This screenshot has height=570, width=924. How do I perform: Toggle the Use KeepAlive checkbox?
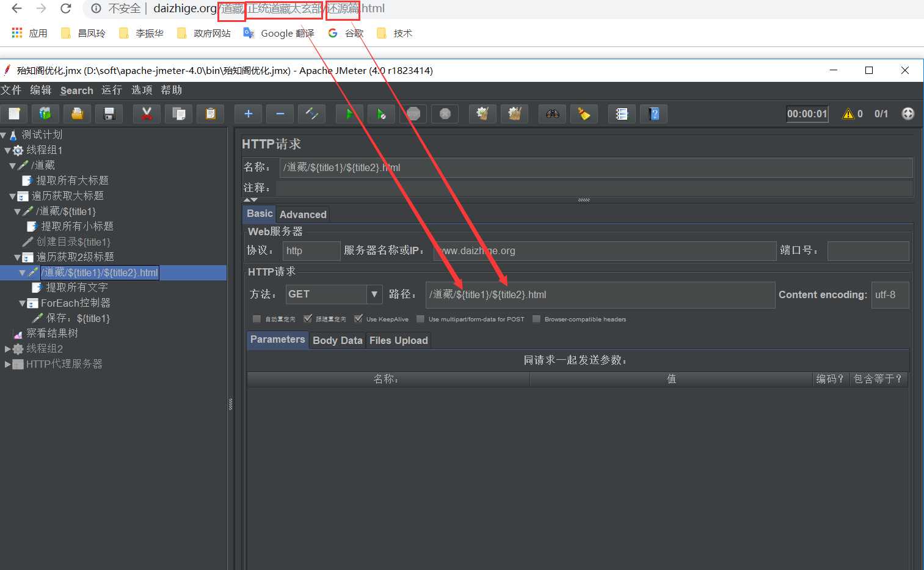pyautogui.click(x=358, y=319)
